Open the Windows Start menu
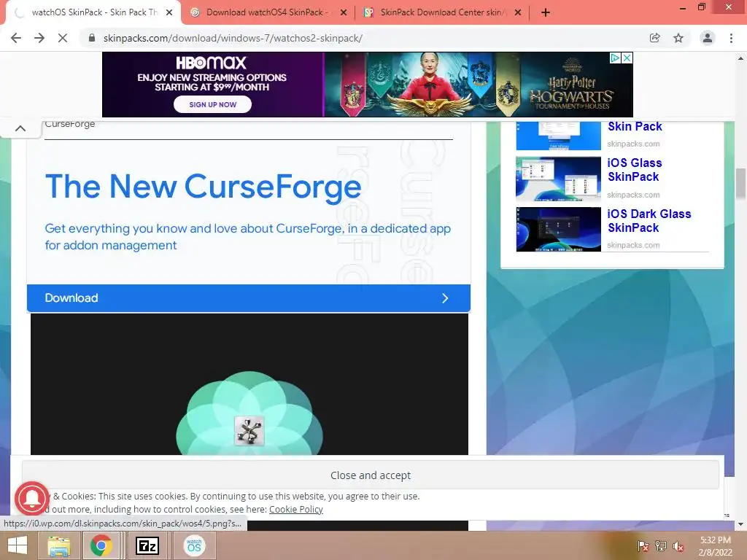Screen dimensions: 747x560 tap(18, 545)
